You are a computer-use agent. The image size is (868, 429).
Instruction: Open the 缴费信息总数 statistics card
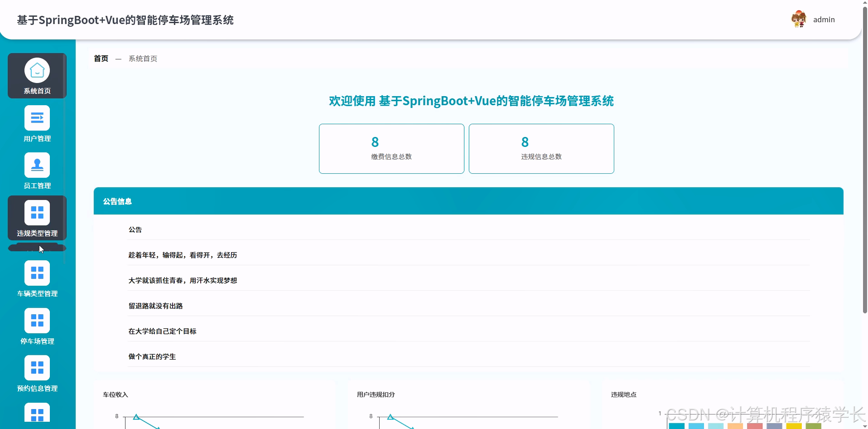(391, 149)
